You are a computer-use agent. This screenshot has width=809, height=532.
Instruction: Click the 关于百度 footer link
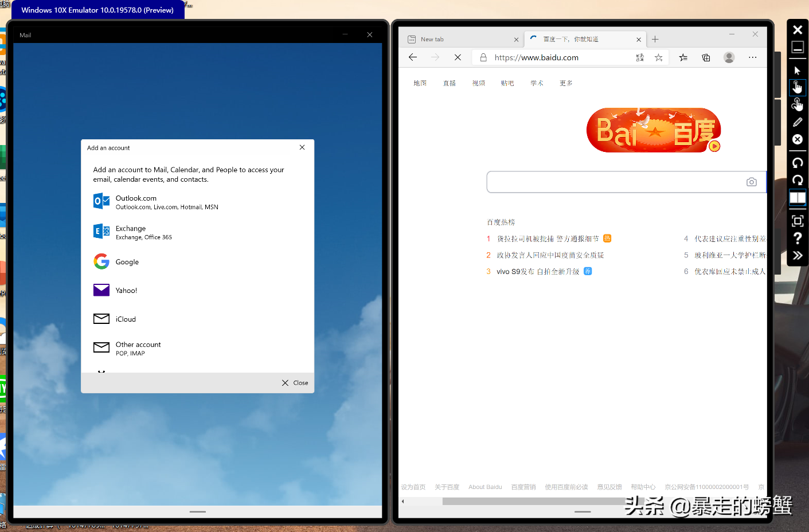tap(447, 487)
